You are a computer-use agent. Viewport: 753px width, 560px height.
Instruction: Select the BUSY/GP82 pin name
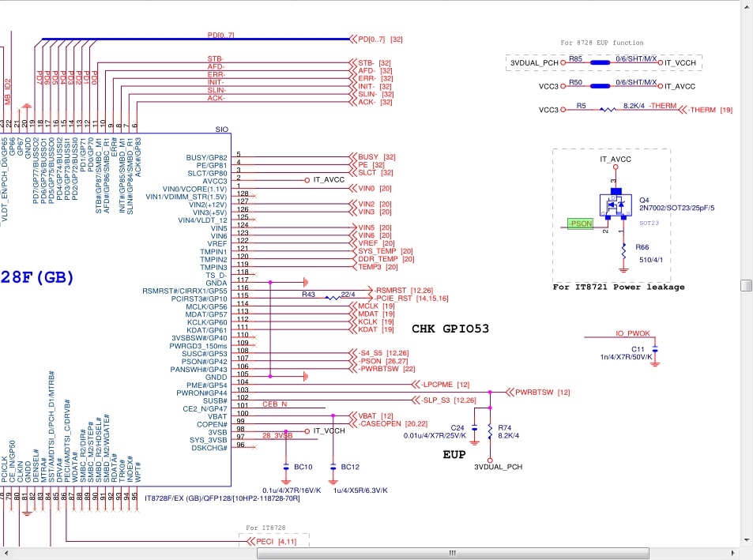click(x=206, y=157)
